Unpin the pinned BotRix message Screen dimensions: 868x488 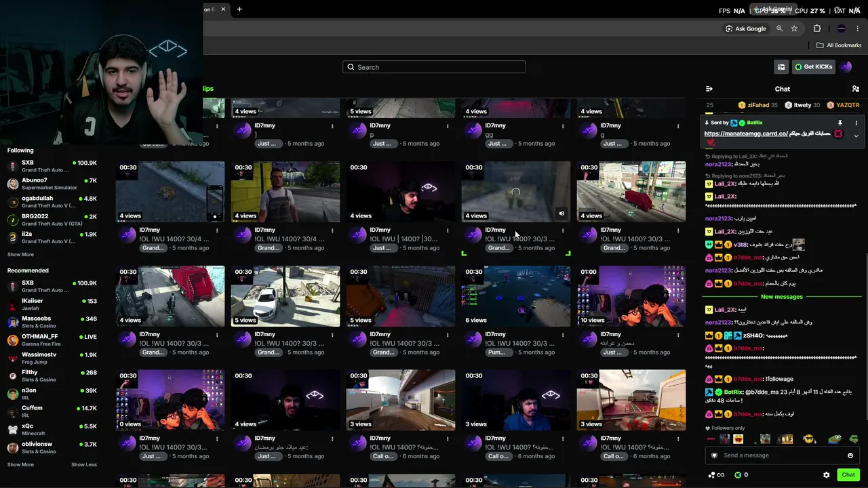[840, 123]
